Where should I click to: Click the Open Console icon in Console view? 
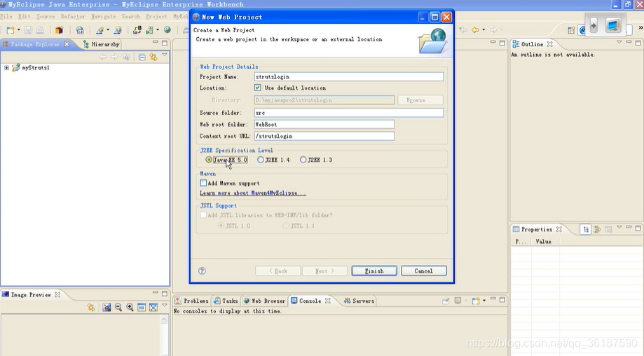(476, 301)
